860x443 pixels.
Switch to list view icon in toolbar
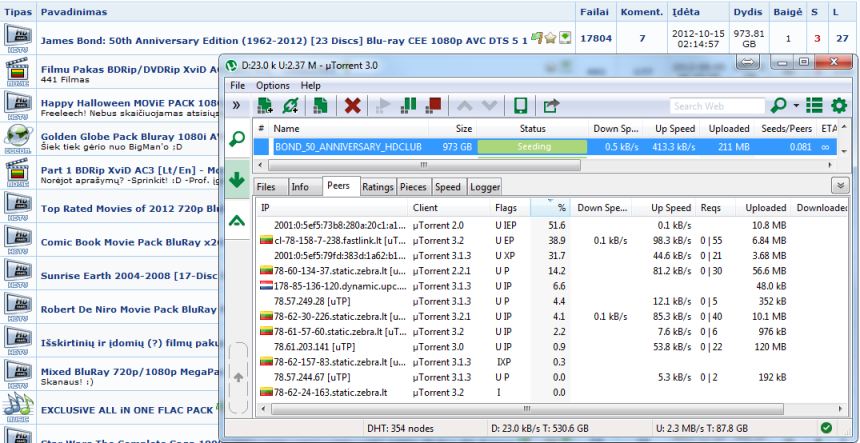point(814,105)
